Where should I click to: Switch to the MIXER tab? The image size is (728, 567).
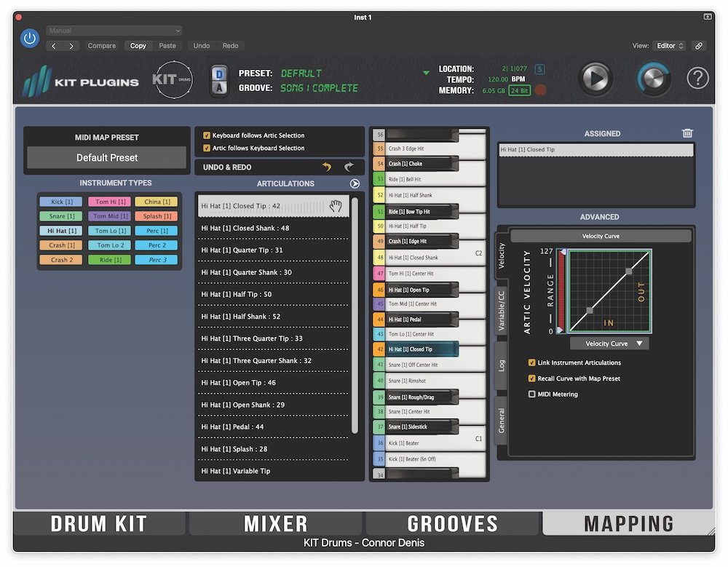pyautogui.click(x=275, y=523)
